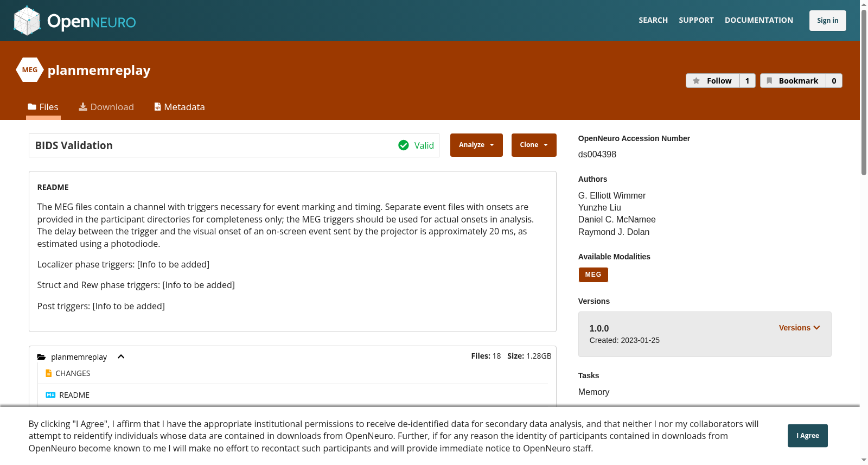Click the author name Daniel C. McNamee
868x465 pixels.
coord(617,219)
